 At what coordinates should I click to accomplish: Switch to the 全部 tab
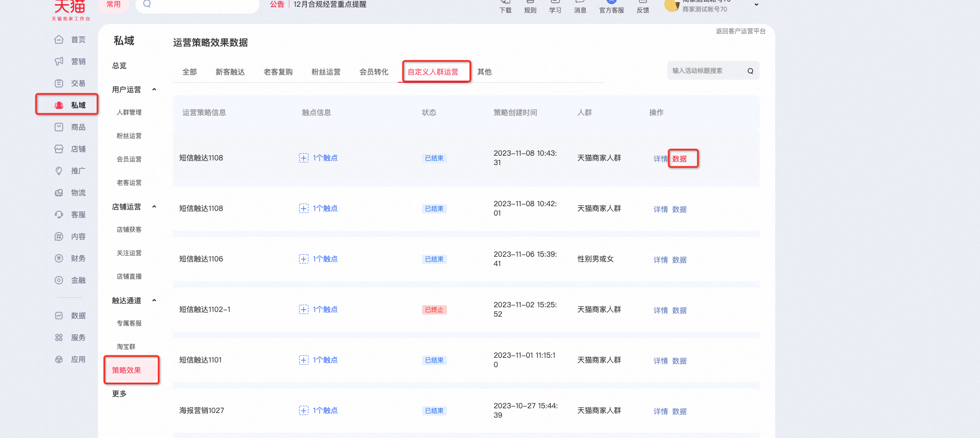(x=190, y=72)
